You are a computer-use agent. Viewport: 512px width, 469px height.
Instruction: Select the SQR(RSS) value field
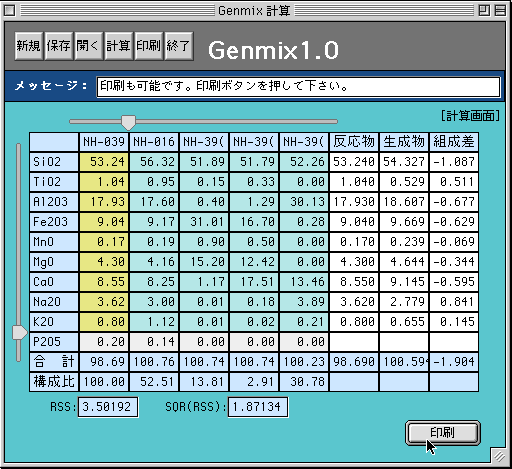coord(258,407)
